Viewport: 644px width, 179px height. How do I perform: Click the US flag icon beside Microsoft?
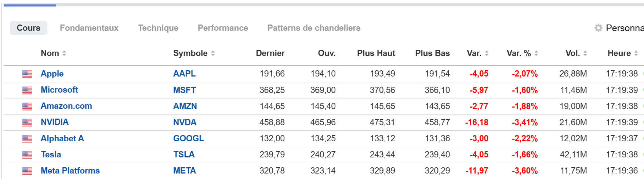pos(27,90)
